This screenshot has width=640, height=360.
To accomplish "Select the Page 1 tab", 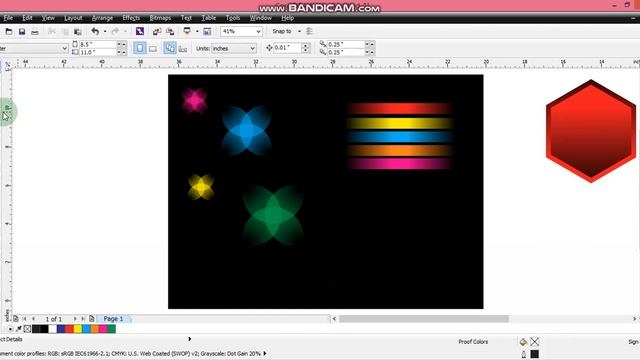I will click(113, 318).
